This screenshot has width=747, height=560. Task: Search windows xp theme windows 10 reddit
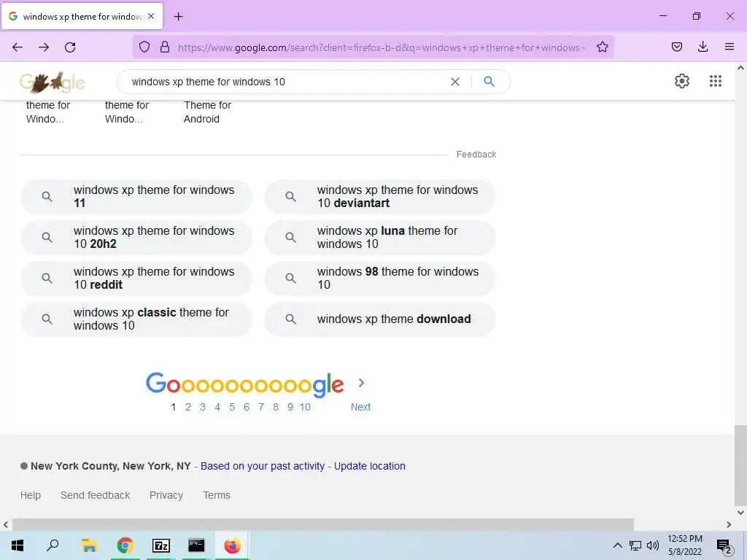click(136, 278)
